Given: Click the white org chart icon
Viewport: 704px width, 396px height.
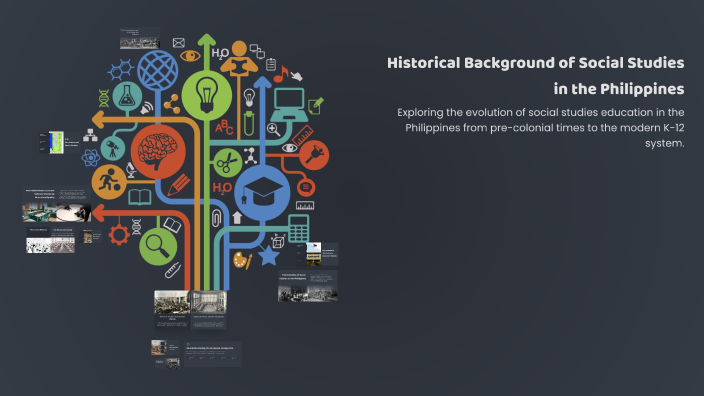Looking at the screenshot, I should pyautogui.click(x=90, y=135).
